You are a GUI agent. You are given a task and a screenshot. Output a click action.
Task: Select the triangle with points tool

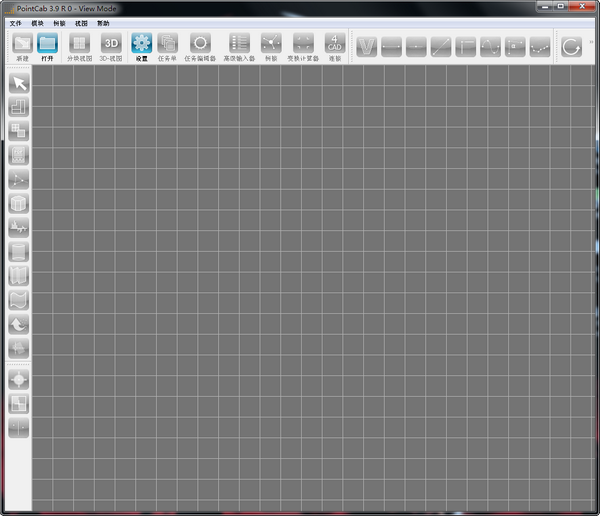[x=19, y=179]
